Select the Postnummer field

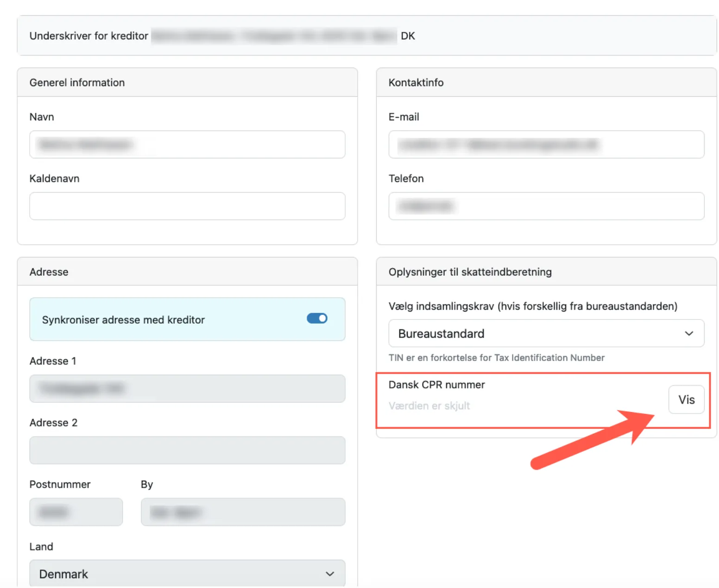coord(76,512)
